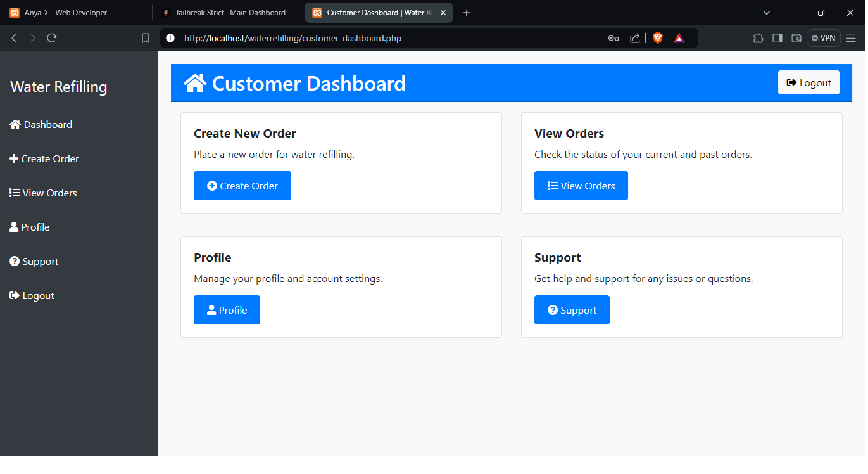Open the browser hamburger main menu
The height and width of the screenshot is (474, 868).
tap(851, 38)
